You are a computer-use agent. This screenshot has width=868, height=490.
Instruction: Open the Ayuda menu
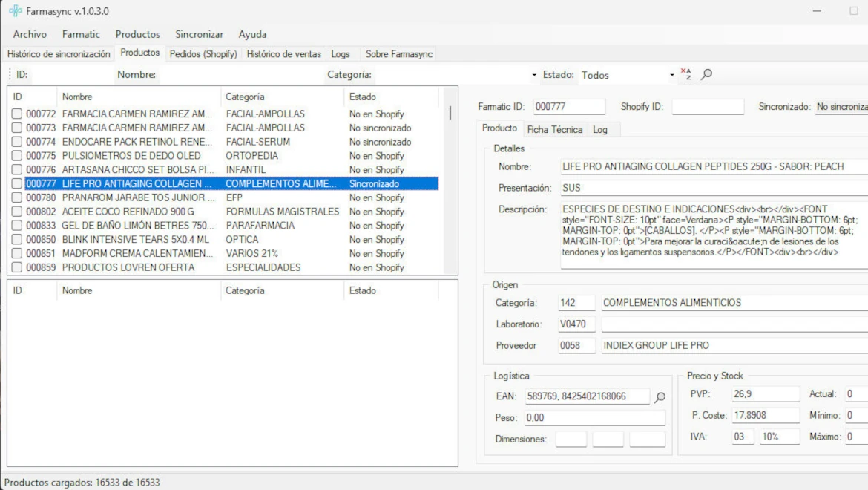(x=252, y=34)
